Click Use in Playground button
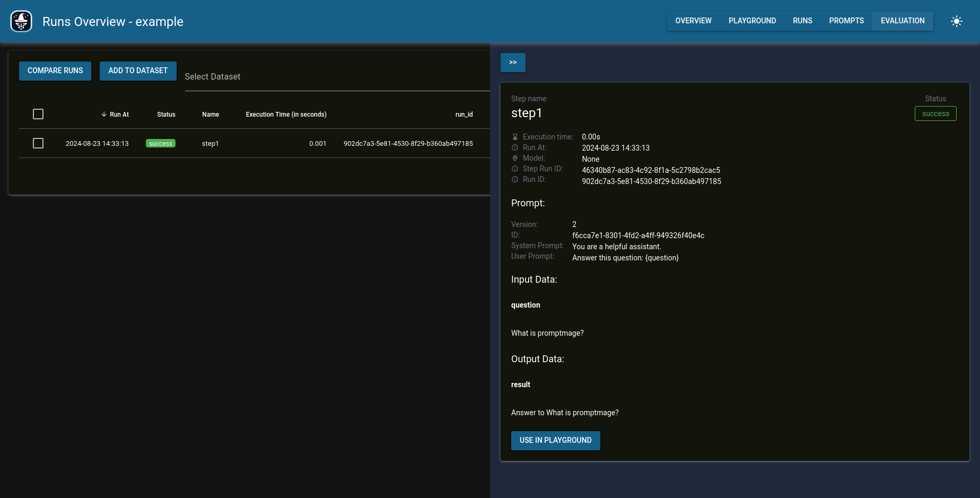980x498 pixels. pyautogui.click(x=556, y=440)
